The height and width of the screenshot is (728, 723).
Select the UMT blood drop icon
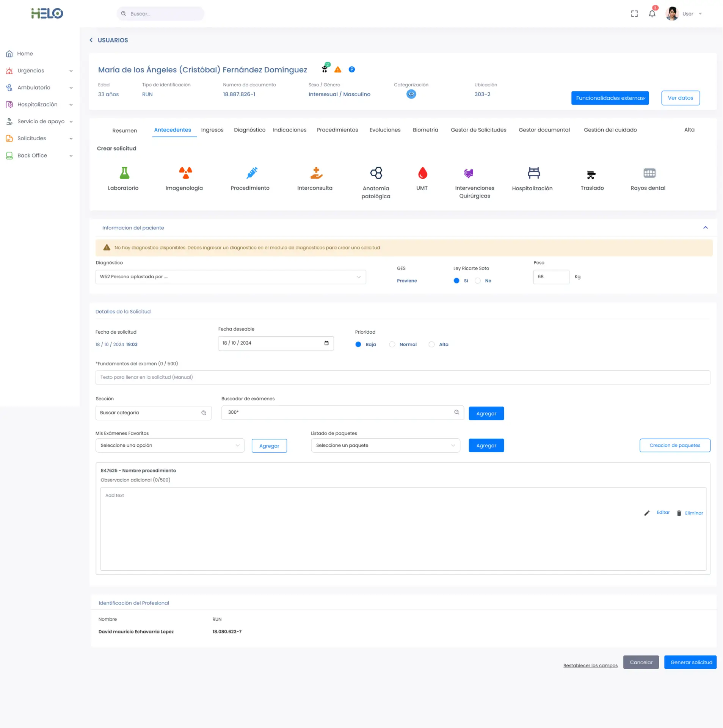[422, 173]
